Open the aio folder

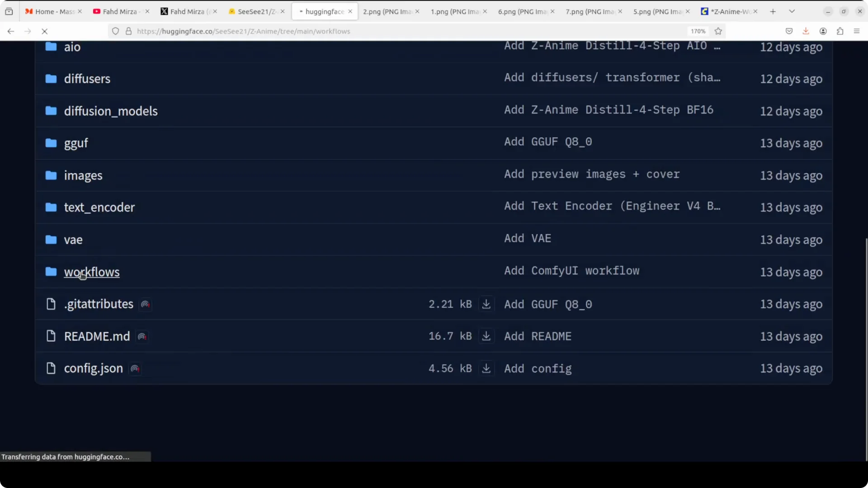pos(72,47)
